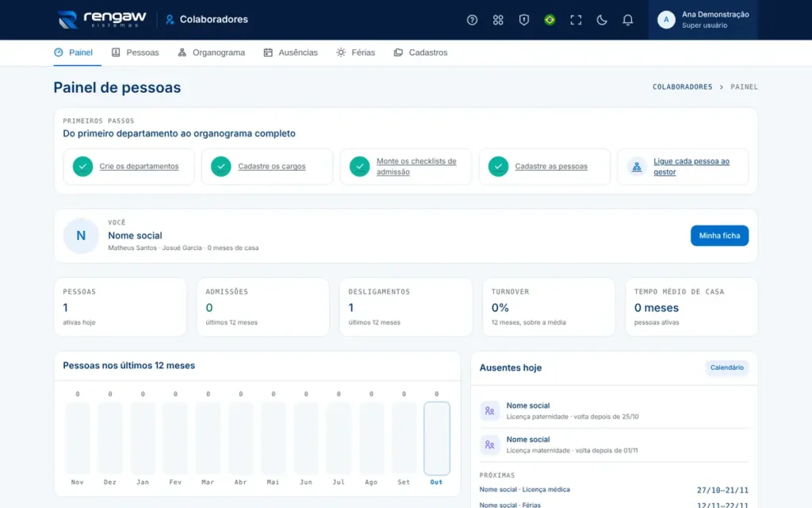The height and width of the screenshot is (508, 812).
Task: Click org chart icon beside Ligue cada pessoa
Action: tap(637, 167)
